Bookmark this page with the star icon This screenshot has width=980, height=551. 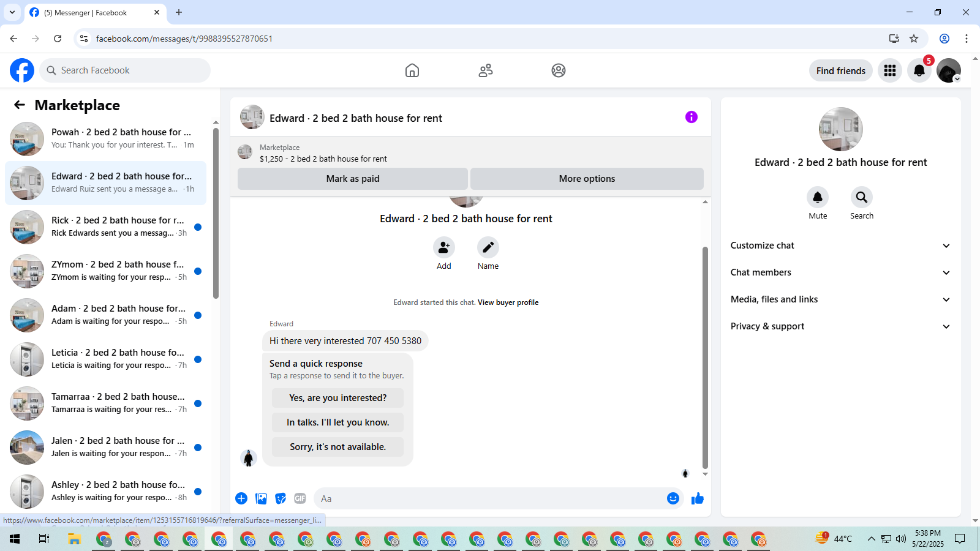coord(914,39)
